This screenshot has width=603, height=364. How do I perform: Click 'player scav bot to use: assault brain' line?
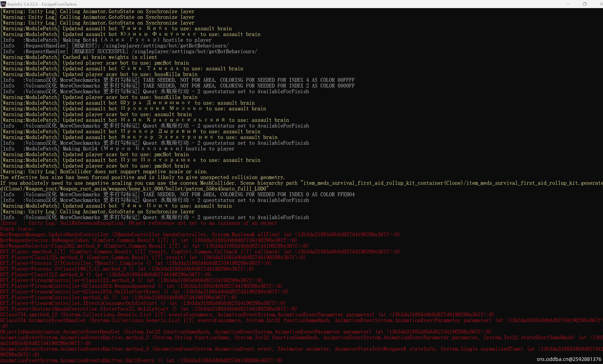click(96, 114)
